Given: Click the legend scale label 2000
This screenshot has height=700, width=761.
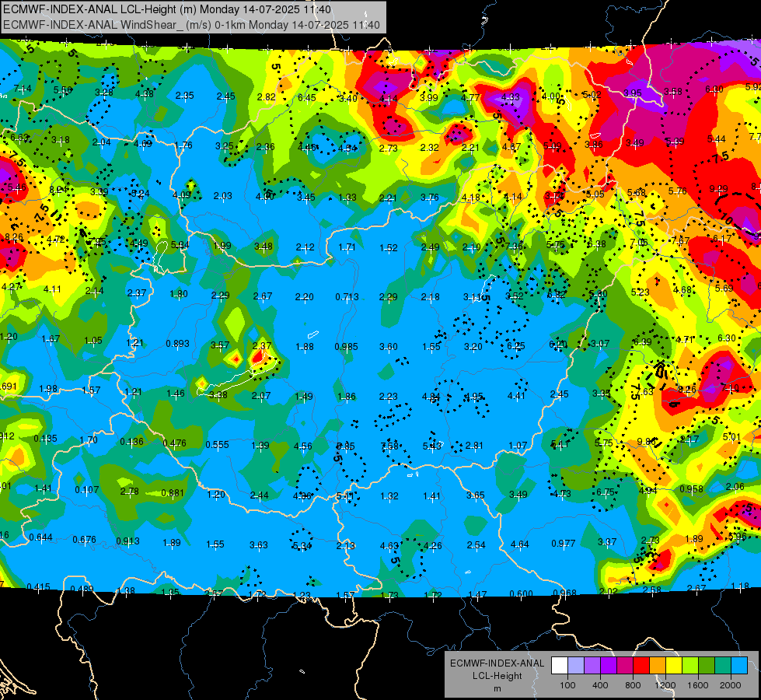Looking at the screenshot, I should (731, 685).
